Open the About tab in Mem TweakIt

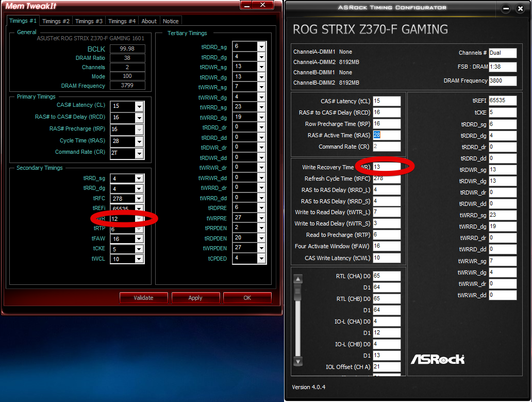(149, 21)
